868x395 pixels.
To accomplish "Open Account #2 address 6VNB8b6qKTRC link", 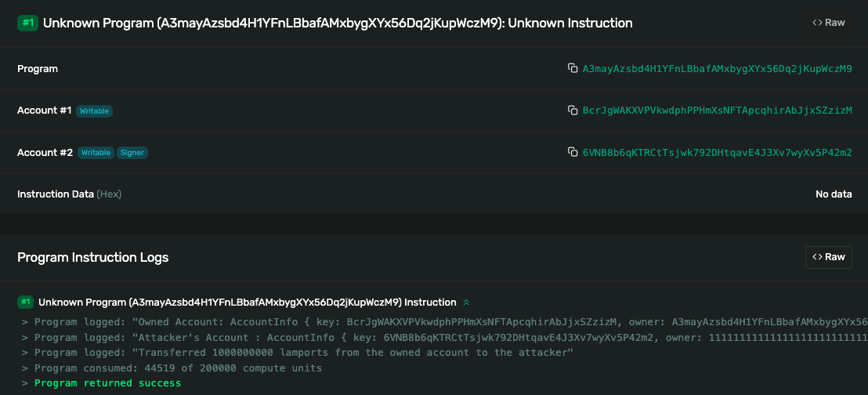I will pos(717,152).
